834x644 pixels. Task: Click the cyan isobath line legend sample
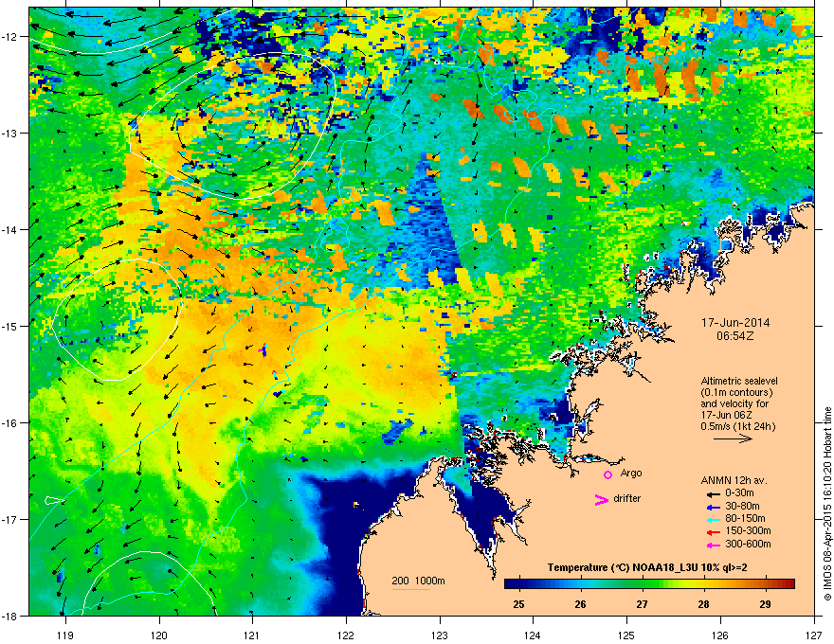pyautogui.click(x=411, y=589)
